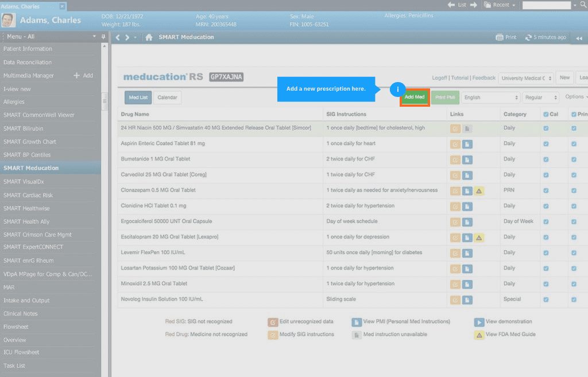Collapse the panel with the double-arrow icon
Image resolution: width=588 pixels, height=377 pixels.
[x=579, y=38]
